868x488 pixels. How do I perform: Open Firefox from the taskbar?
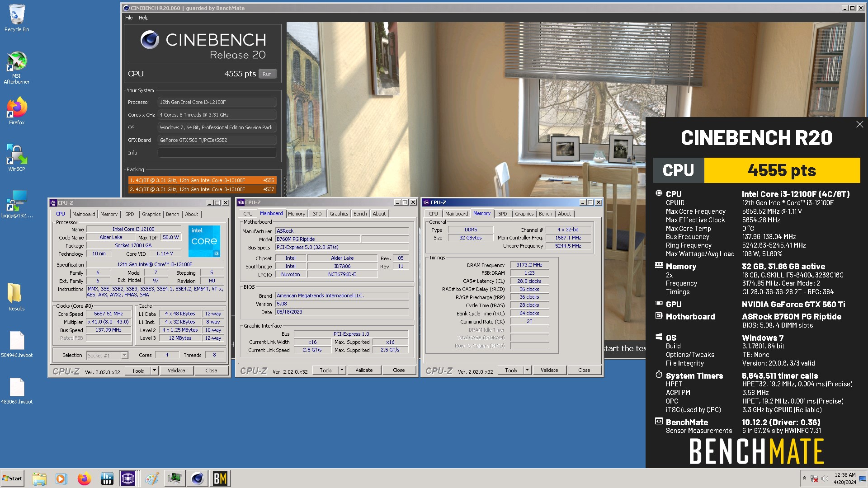(x=84, y=479)
